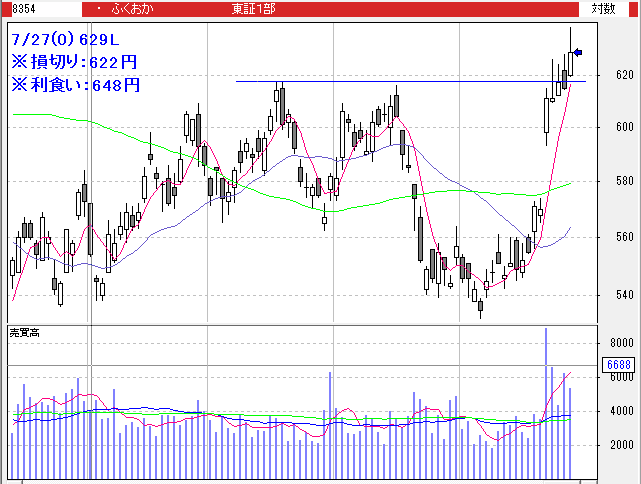
Task: Click the 560 price axis label
Action: (x=624, y=238)
